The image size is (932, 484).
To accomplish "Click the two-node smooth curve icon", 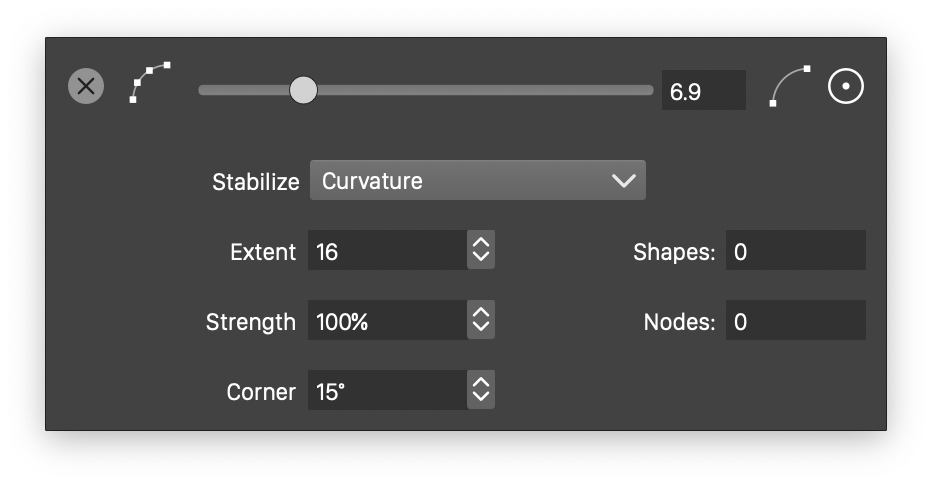I will (790, 86).
